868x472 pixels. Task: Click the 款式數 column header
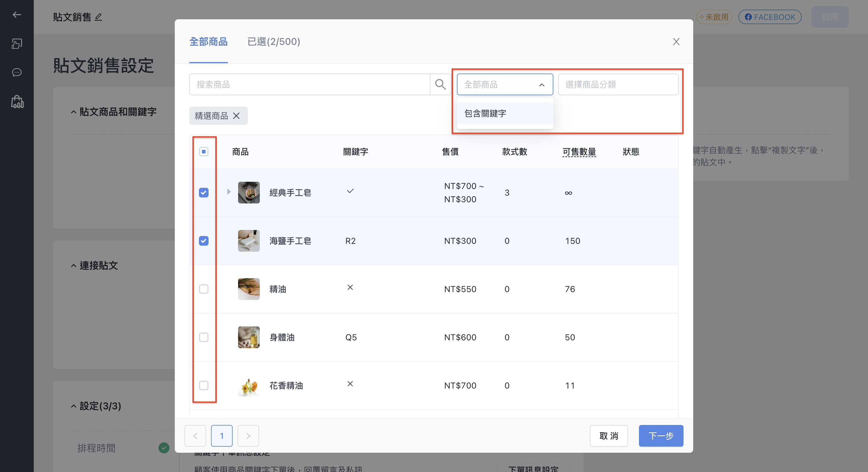pos(514,152)
